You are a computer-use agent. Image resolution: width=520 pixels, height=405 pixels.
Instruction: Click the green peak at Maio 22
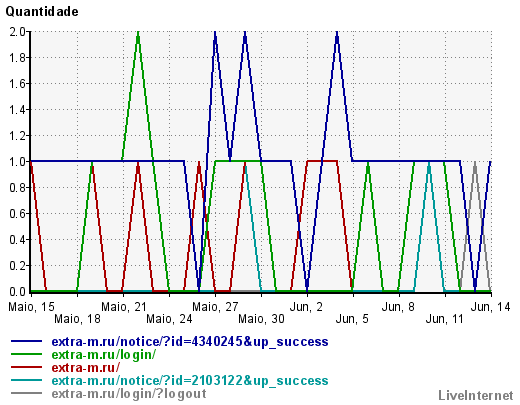[x=138, y=33]
